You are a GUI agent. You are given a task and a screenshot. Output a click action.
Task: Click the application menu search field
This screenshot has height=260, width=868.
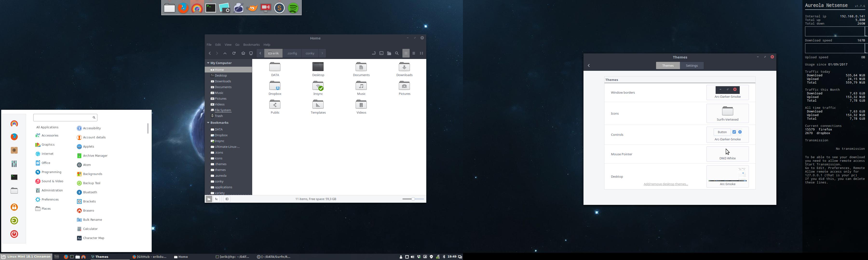click(x=65, y=118)
